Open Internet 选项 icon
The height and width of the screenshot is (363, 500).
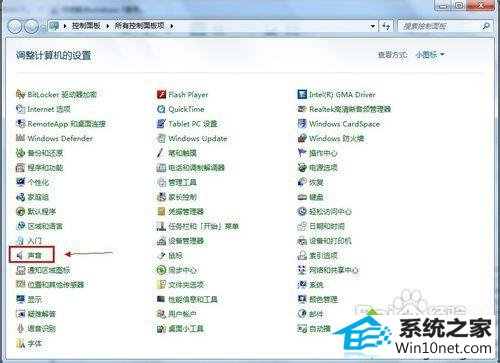[x=21, y=109]
